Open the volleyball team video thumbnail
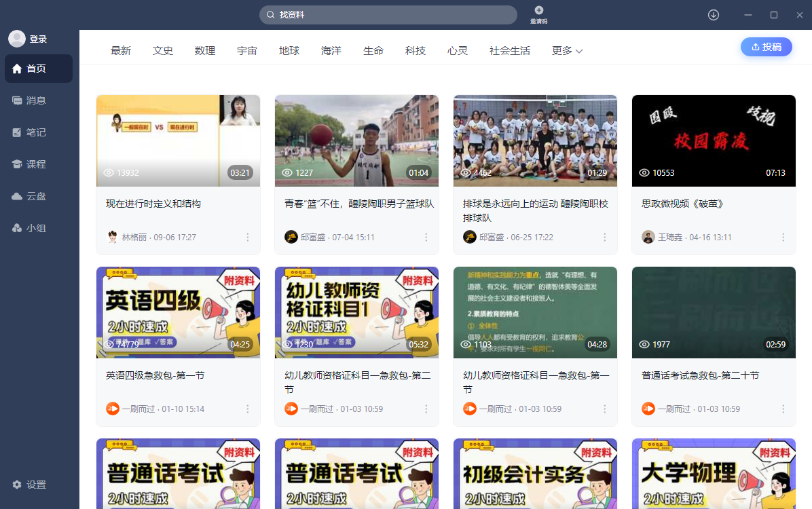The height and width of the screenshot is (509, 812). [535, 140]
